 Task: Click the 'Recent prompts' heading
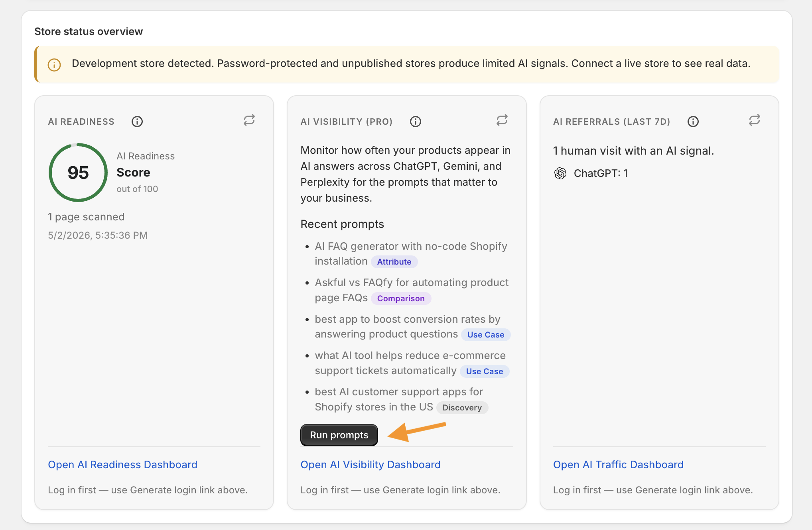[x=342, y=224]
